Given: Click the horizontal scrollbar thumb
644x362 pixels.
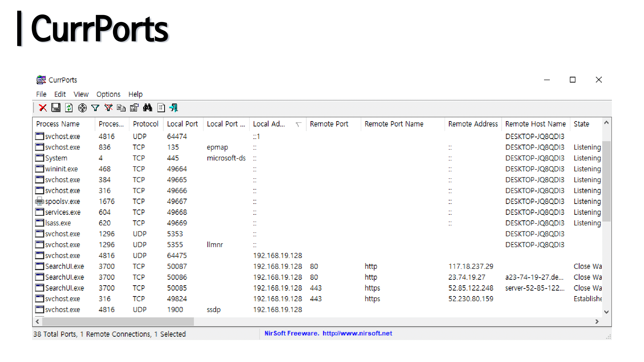Looking at the screenshot, I should [x=118, y=321].
